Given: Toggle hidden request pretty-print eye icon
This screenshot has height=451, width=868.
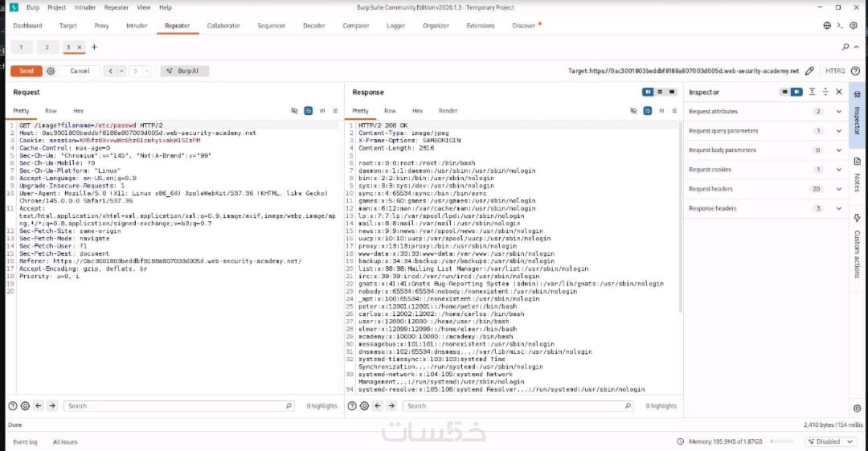Looking at the screenshot, I should (294, 111).
